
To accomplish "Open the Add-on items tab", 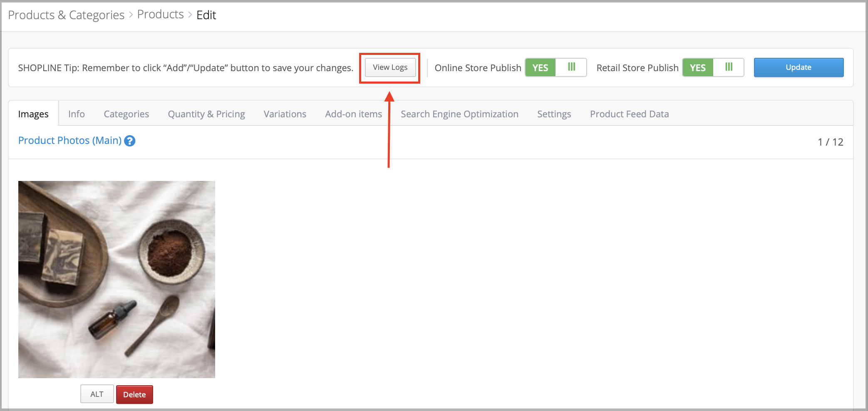I will point(353,114).
